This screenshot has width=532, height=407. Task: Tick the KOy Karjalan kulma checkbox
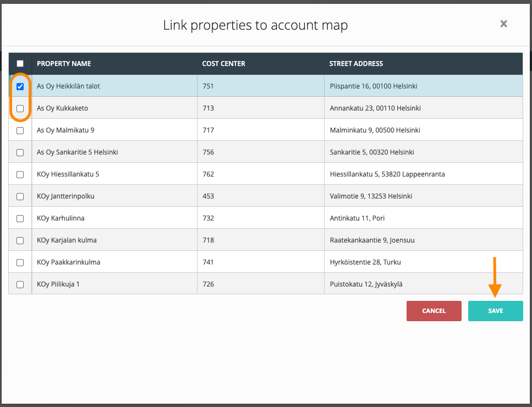tap(20, 240)
